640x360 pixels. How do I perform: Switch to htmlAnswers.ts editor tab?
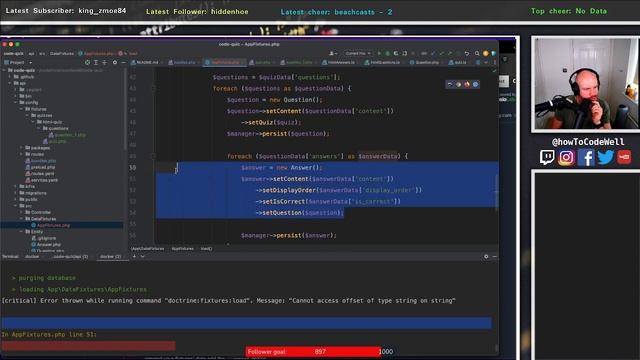pyautogui.click(x=339, y=62)
